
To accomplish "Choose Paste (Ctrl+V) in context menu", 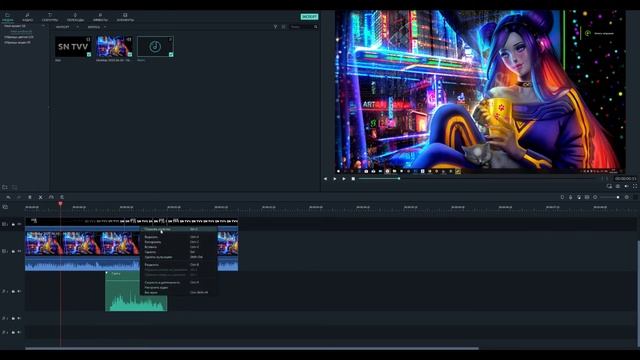I will pyautogui.click(x=178, y=247).
